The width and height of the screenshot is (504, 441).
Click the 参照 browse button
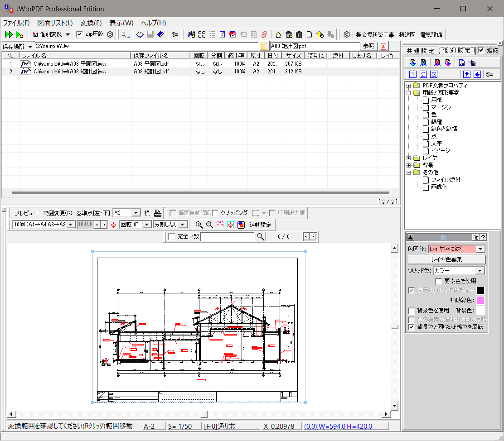(x=368, y=46)
